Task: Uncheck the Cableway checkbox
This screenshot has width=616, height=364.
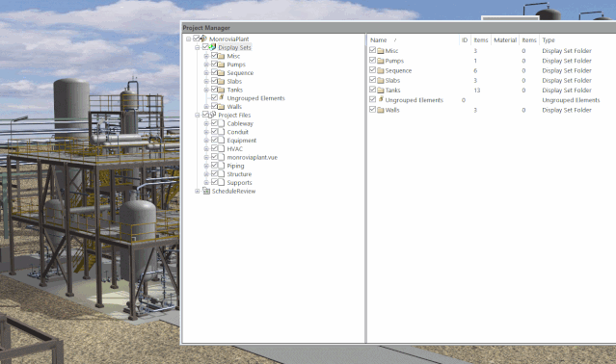Action: 214,123
